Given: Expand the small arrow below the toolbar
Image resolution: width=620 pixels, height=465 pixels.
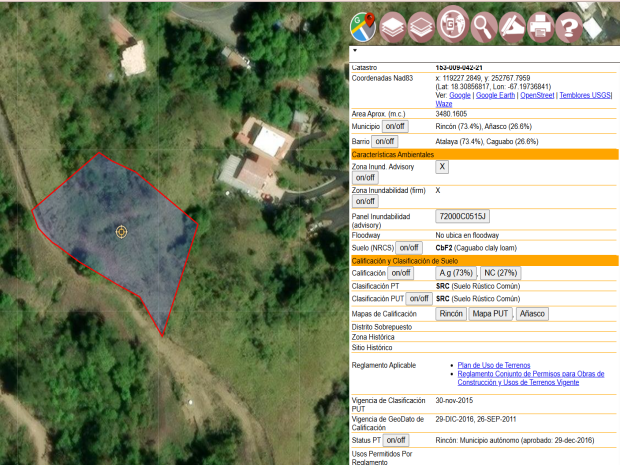Looking at the screenshot, I should 354,49.
